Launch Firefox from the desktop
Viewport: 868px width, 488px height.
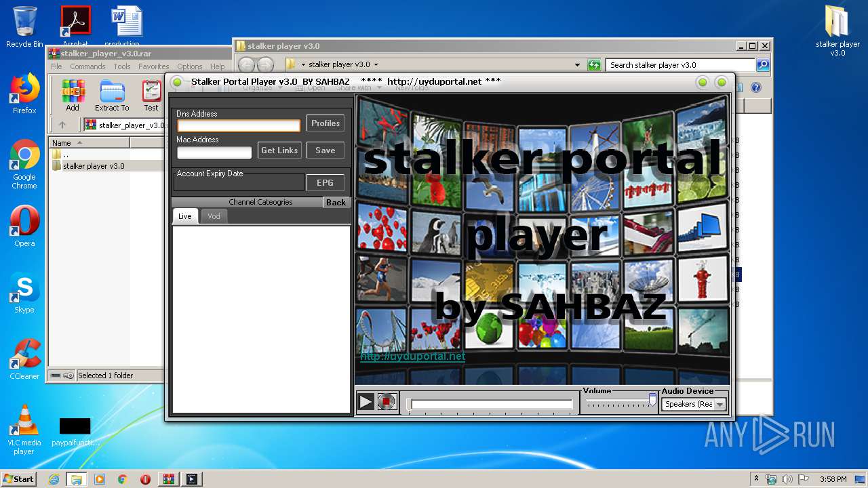point(24,94)
